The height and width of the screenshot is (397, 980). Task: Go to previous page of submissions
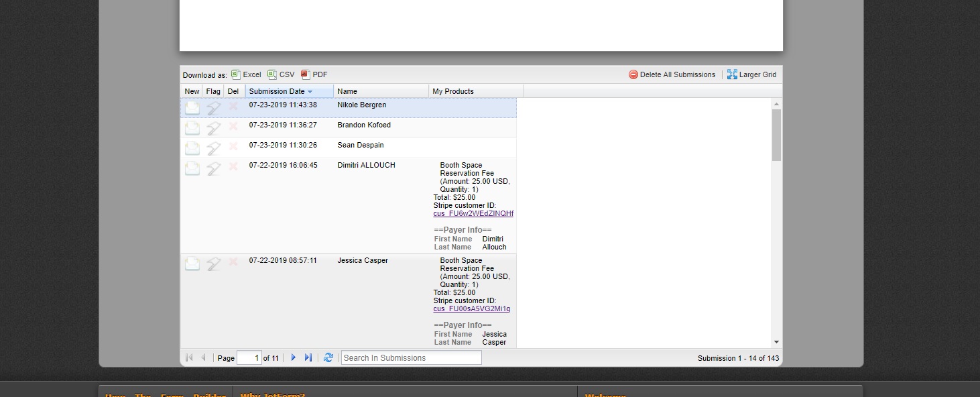(x=203, y=357)
